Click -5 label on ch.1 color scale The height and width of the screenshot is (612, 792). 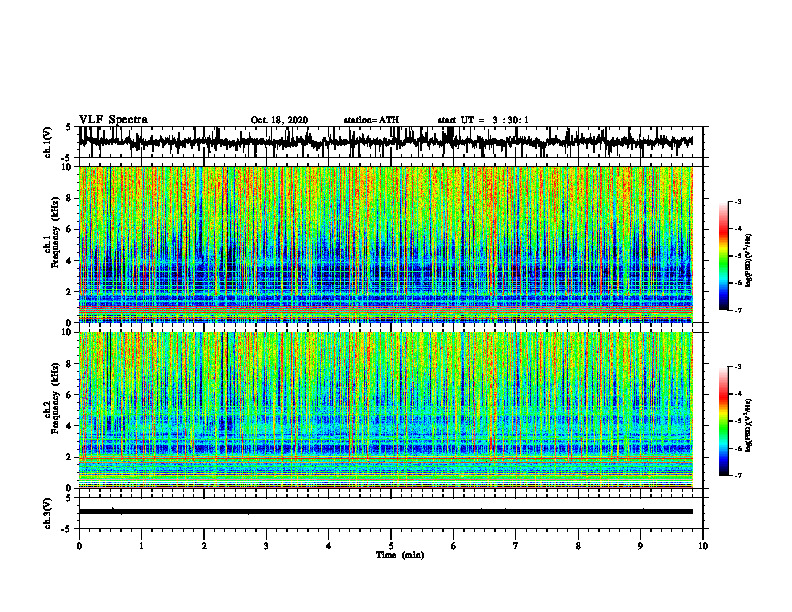click(x=738, y=256)
